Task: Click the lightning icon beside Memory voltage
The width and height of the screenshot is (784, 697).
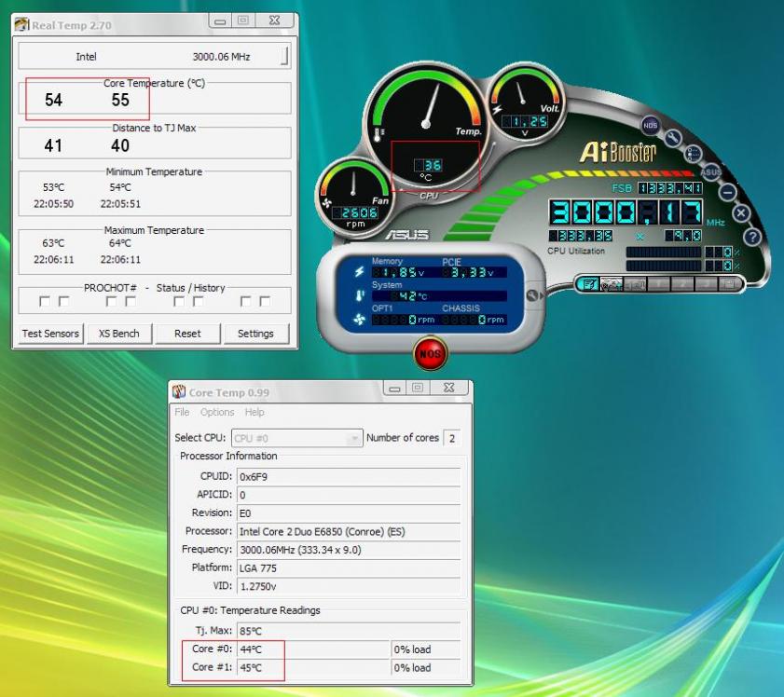Action: point(359,271)
